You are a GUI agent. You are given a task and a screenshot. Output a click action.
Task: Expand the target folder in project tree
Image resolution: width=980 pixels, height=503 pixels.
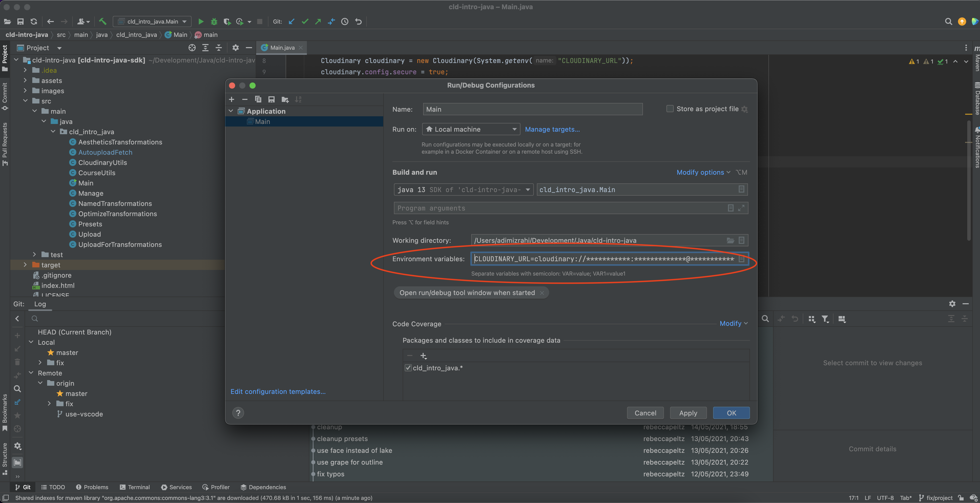[25, 265]
